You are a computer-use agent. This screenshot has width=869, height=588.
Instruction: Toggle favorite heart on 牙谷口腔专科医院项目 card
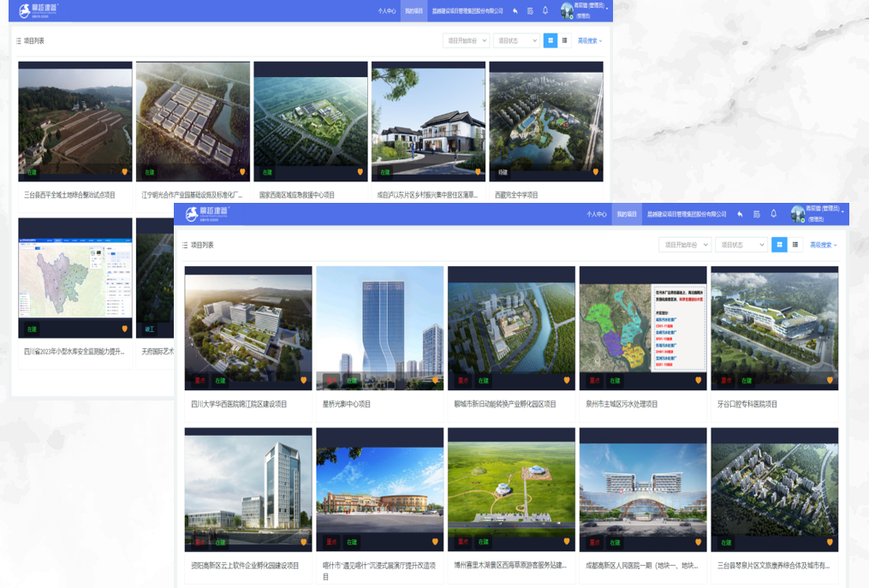click(x=830, y=380)
